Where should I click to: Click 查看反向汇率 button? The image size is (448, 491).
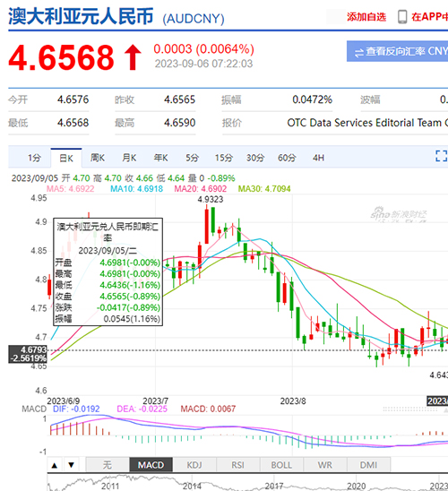[397, 51]
